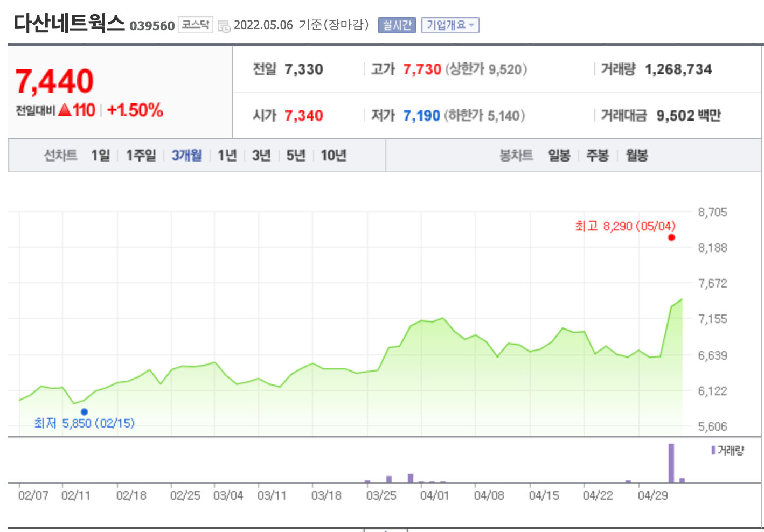Image resolution: width=764 pixels, height=532 pixels.
Task: Click the 최고 8,290 (05/04) label
Action: coord(625,226)
